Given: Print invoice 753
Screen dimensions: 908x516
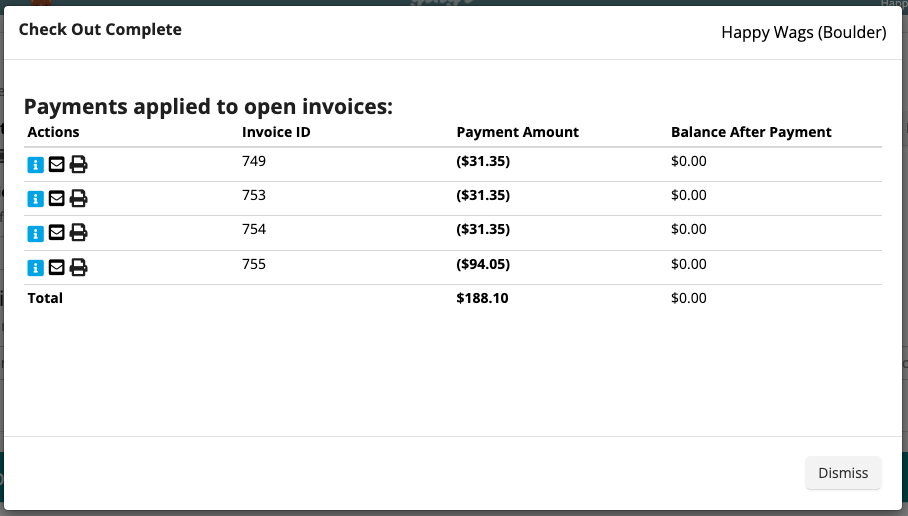Looking at the screenshot, I should (78, 199).
